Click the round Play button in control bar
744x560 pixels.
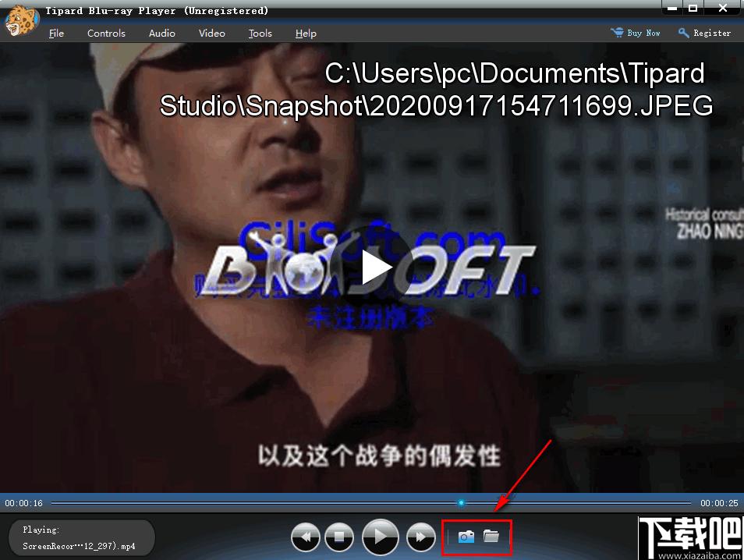pyautogui.click(x=380, y=537)
